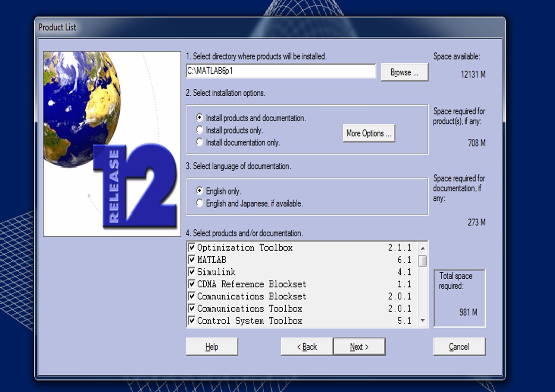Click the Help button
Screen dimensions: 555x392
[212, 347]
